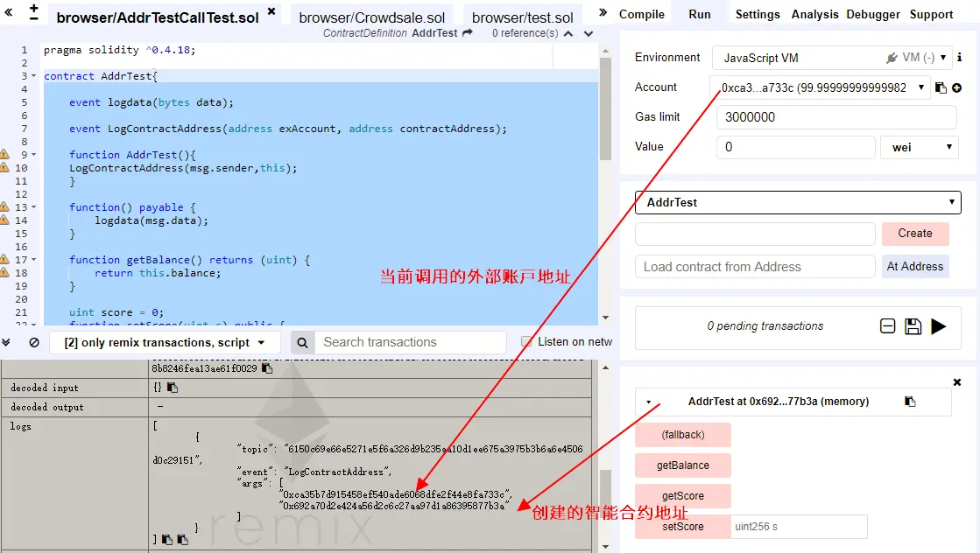Screen dimensions: 980x553
Task: Fold the getBalance function on line 17
Action: pos(34,259)
